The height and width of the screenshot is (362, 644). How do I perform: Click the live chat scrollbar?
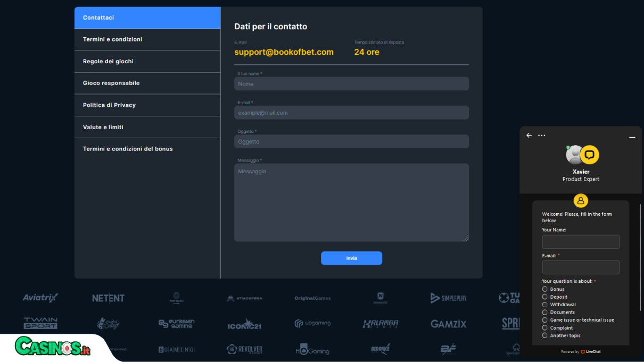(641, 257)
